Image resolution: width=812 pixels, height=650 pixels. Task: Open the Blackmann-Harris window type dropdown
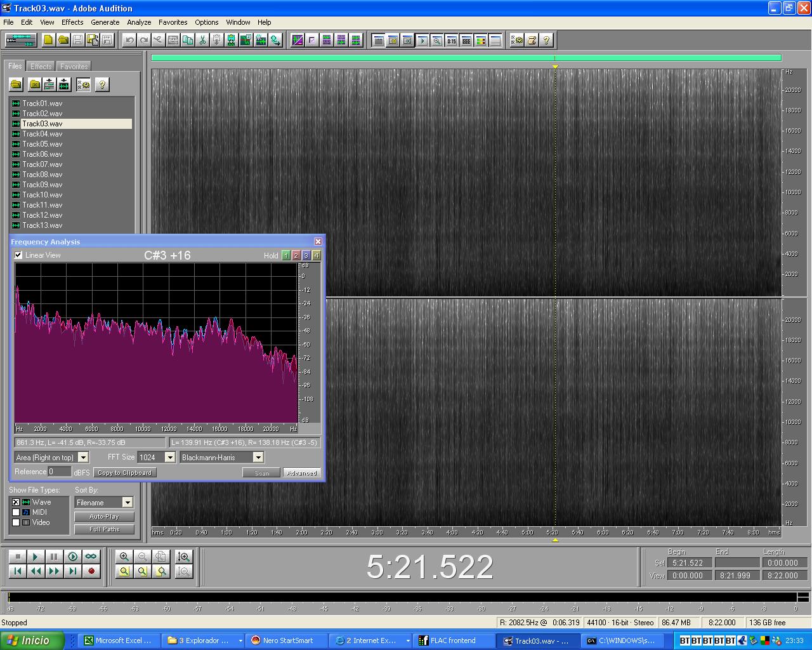(x=258, y=457)
